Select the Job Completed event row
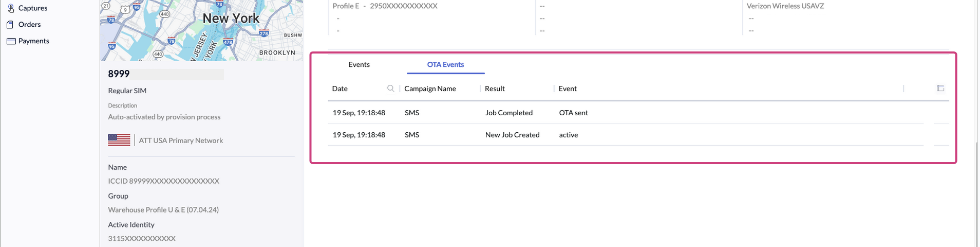The image size is (980, 247). (x=508, y=113)
